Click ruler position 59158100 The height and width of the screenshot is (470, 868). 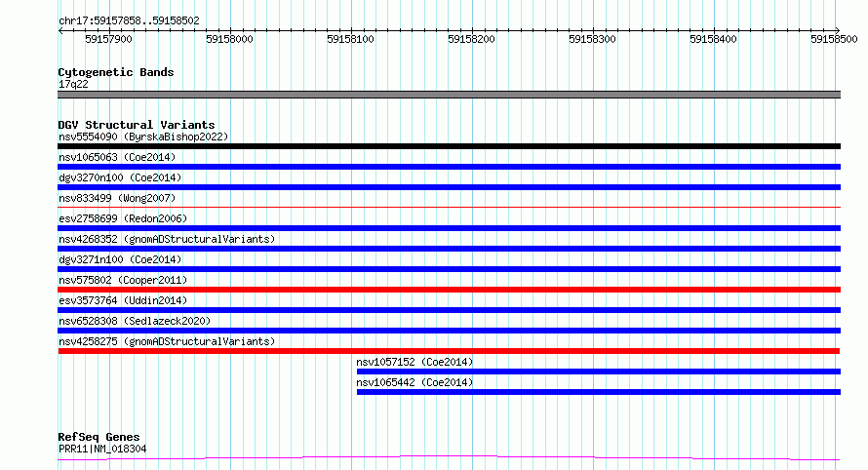tap(350, 39)
